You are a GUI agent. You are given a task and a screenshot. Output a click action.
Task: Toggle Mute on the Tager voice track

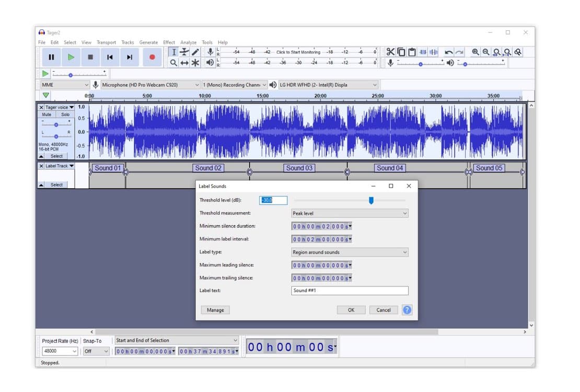(47, 114)
